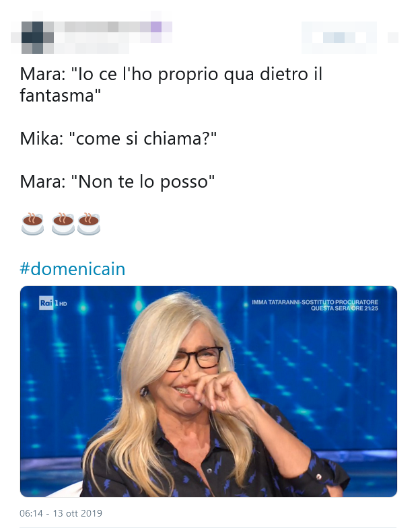Click the line 'Mara: "Non te lo posso"'
Image resolution: width=420 pixels, height=528 pixels.
click(x=117, y=182)
